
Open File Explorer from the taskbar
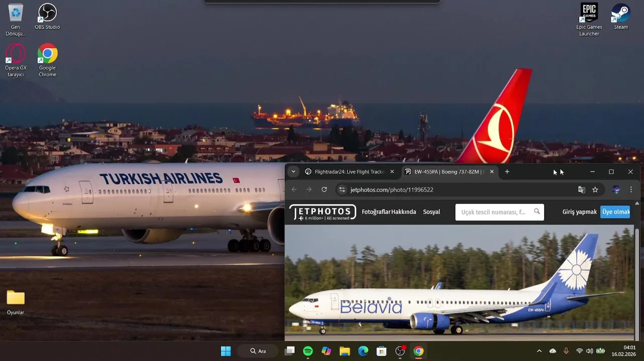click(x=345, y=351)
